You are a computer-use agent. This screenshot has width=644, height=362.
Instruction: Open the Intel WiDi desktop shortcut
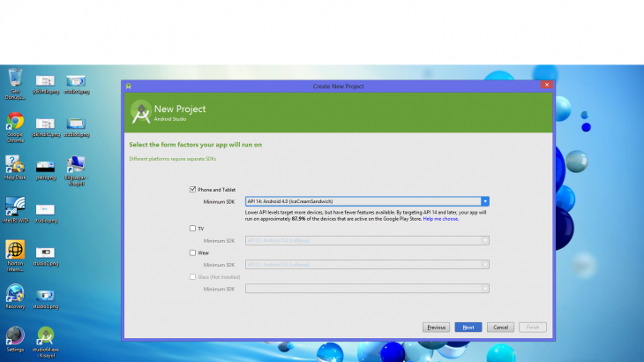[15, 207]
